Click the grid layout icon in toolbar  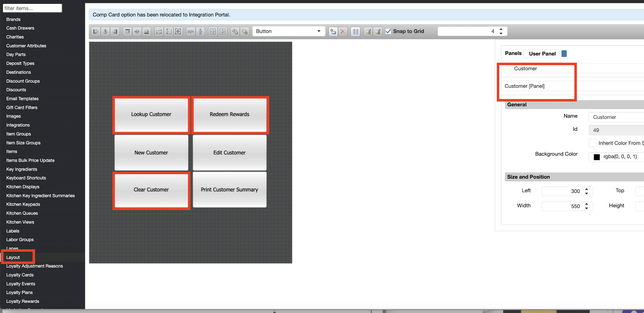(355, 32)
